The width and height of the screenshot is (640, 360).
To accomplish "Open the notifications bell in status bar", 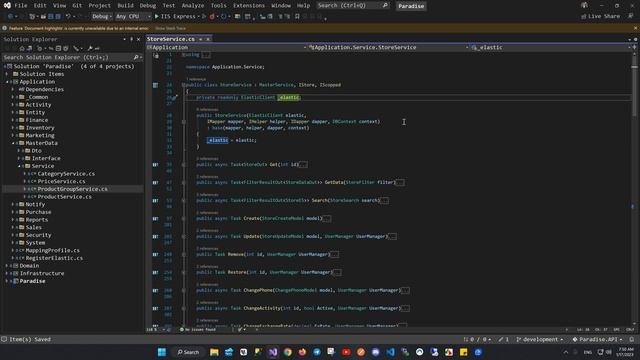I will 631,339.
